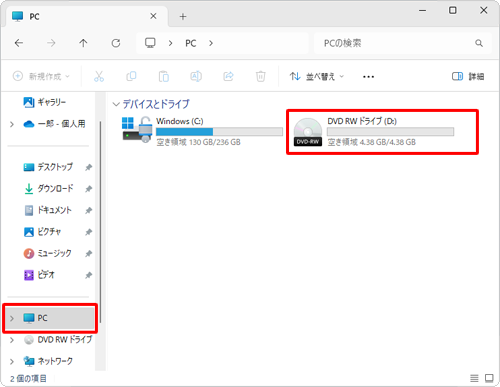Switch to large thumbnails view in status bar
Screen dimensions: 500x387
[489, 378]
